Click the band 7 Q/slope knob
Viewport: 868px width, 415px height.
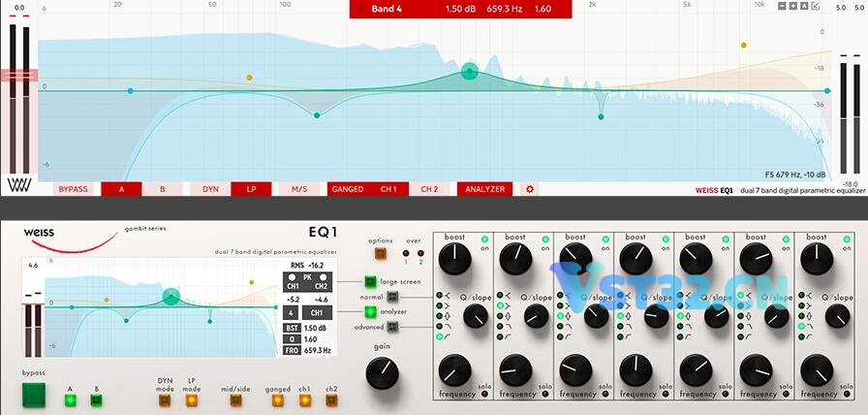click(837, 316)
